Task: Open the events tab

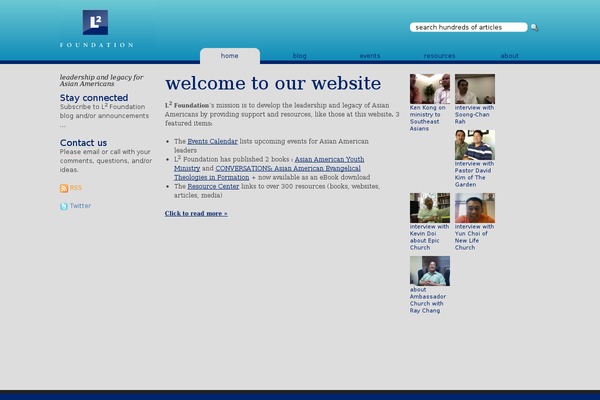Action: 370,56
